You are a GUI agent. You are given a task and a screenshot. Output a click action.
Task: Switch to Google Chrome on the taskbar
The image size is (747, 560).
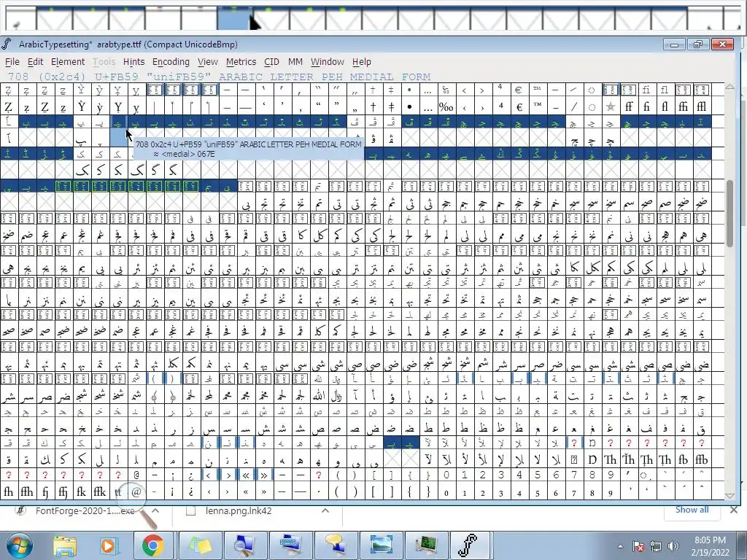[152, 545]
